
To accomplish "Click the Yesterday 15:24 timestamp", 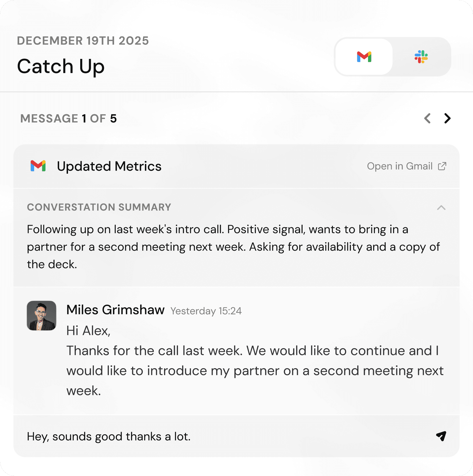I will click(x=206, y=311).
